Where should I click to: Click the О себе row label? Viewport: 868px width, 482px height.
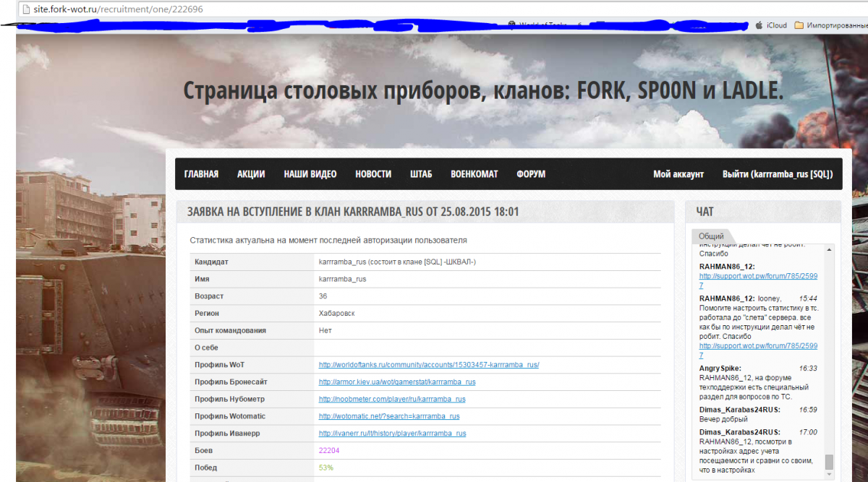coord(207,348)
